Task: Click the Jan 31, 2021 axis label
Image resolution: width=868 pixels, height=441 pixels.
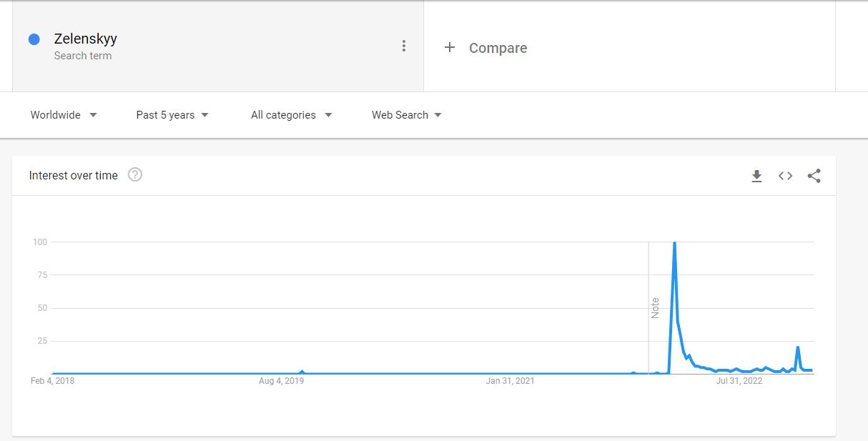Action: click(510, 381)
